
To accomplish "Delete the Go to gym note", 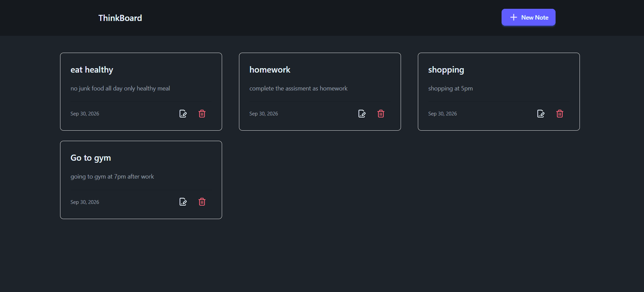I will pos(202,202).
